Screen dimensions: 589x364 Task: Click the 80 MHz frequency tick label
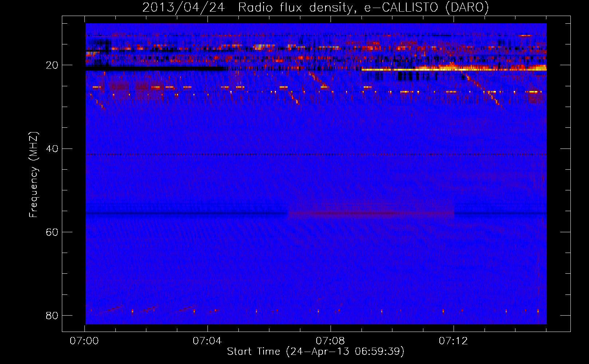pyautogui.click(x=52, y=316)
